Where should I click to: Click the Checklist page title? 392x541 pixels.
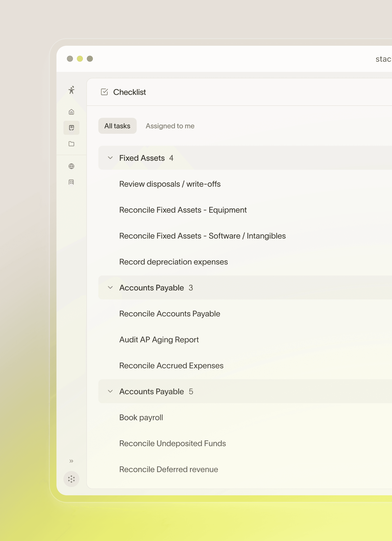[x=129, y=92]
